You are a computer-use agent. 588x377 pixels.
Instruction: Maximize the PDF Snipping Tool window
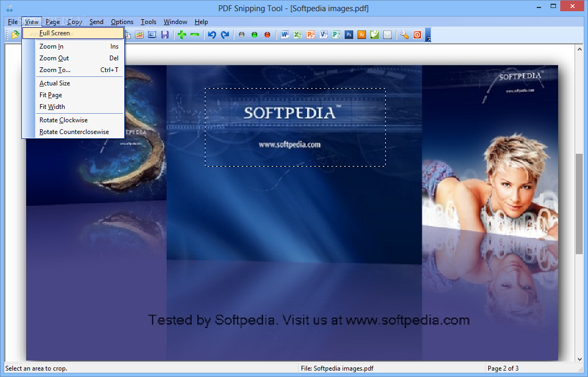click(553, 6)
